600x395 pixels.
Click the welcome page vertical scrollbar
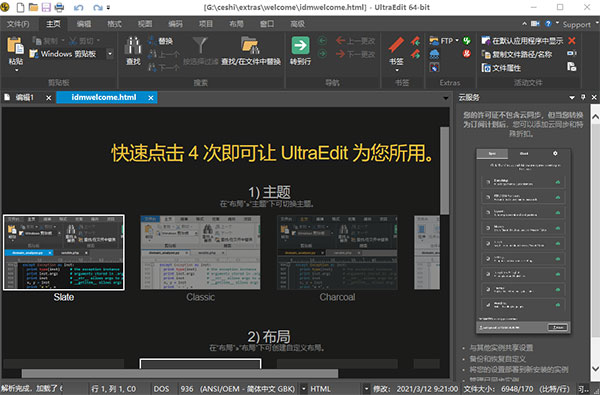445,171
